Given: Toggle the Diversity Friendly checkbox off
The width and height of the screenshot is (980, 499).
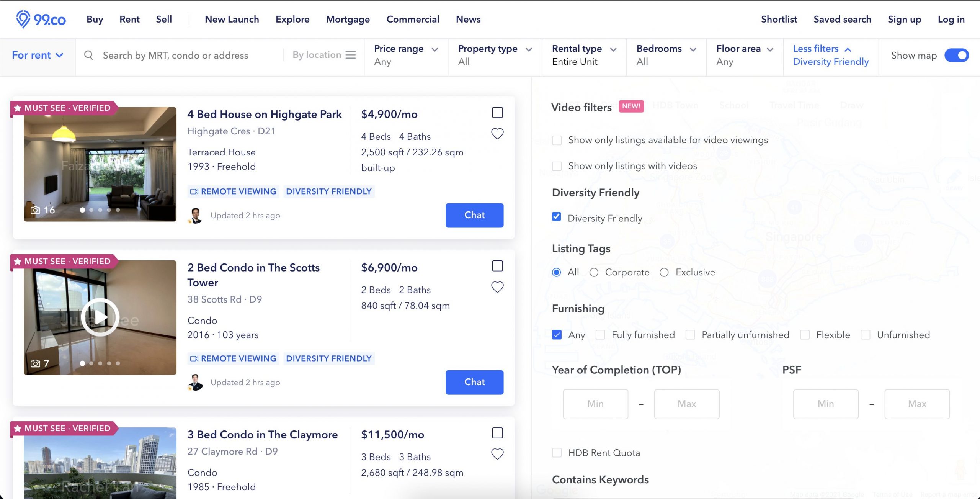Looking at the screenshot, I should 557,218.
